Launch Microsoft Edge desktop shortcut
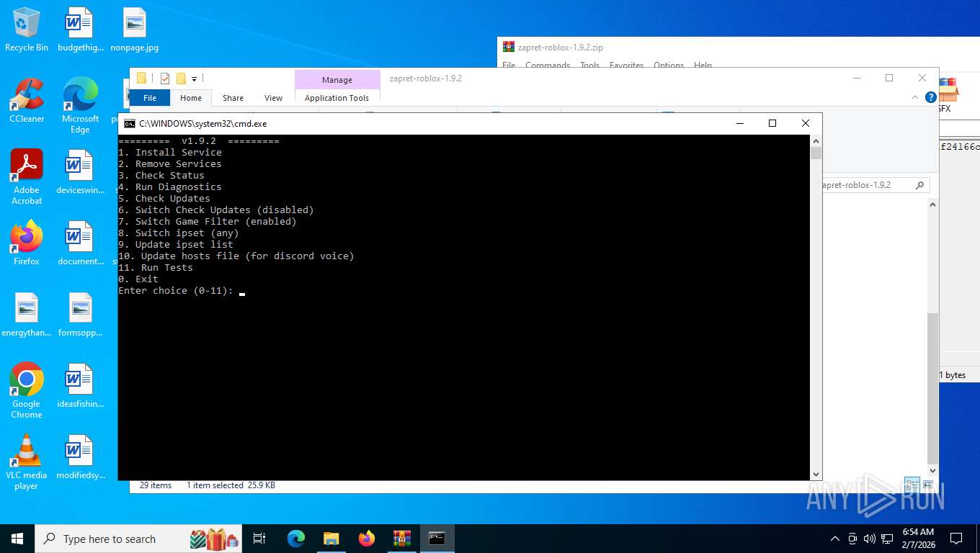The height and width of the screenshot is (553, 980). pyautogui.click(x=80, y=105)
